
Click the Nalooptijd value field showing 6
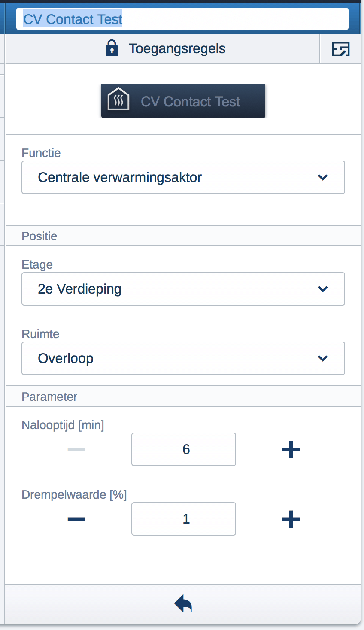click(x=184, y=449)
